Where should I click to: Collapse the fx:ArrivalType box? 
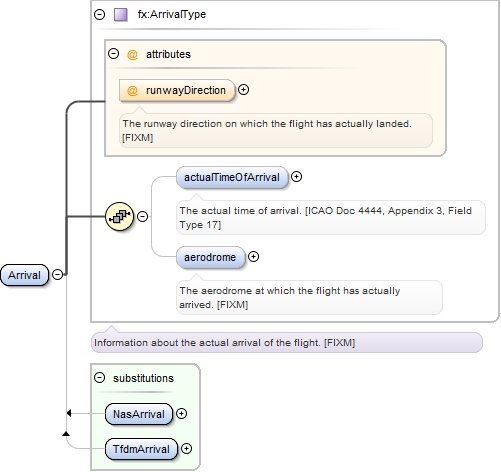(99, 14)
